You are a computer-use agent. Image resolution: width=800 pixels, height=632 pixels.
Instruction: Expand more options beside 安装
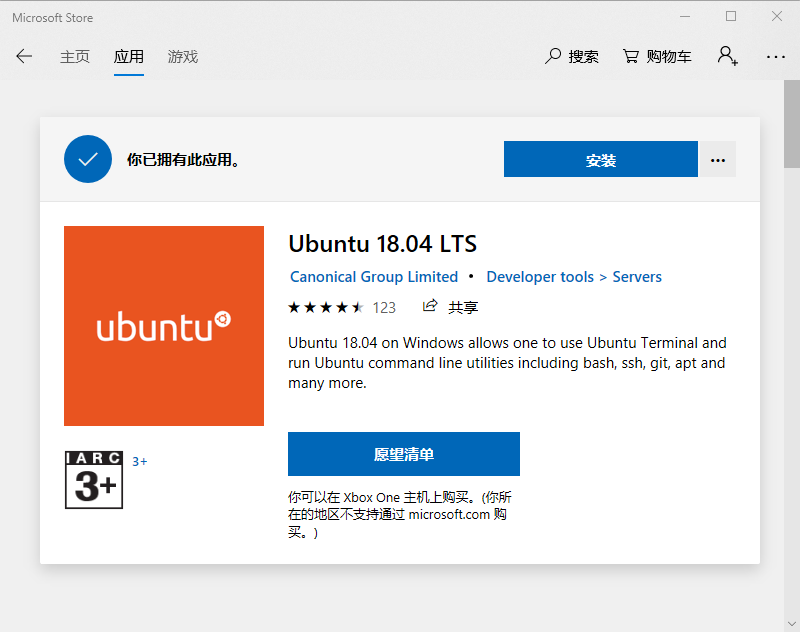click(x=717, y=159)
